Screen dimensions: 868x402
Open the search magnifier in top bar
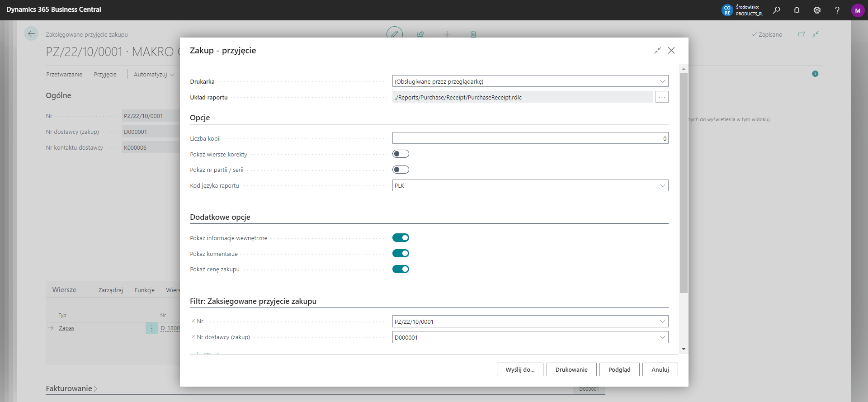(776, 10)
